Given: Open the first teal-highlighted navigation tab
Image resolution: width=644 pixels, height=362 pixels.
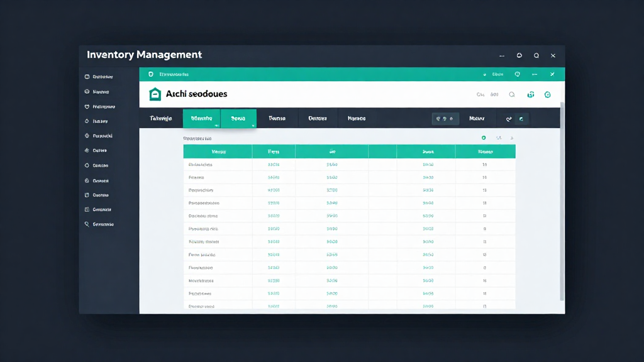Looking at the screenshot, I should pyautogui.click(x=202, y=118).
